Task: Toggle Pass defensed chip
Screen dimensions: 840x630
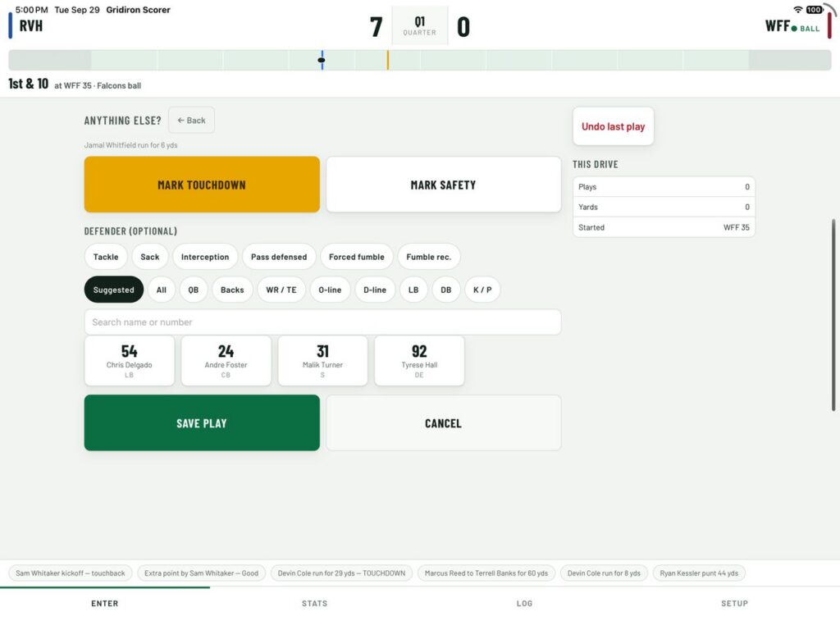Action: point(279,257)
